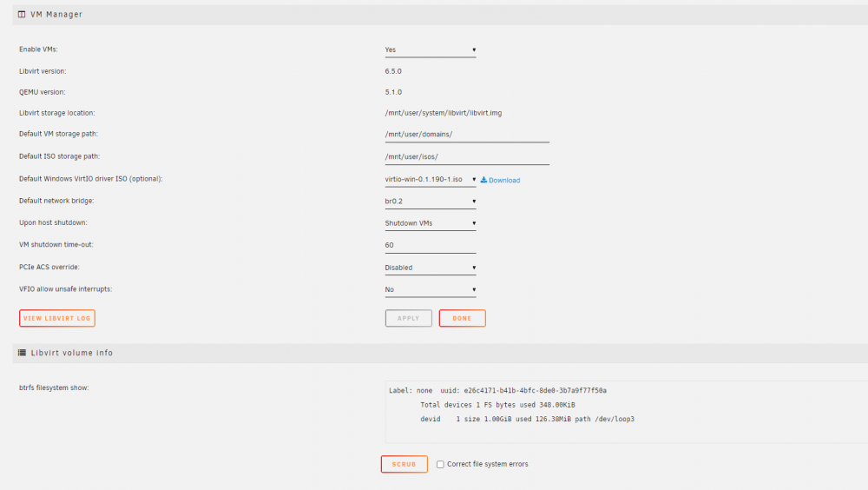Focus the Default ISO storage path field
Viewport: 868px width, 490px height.
click(x=467, y=157)
